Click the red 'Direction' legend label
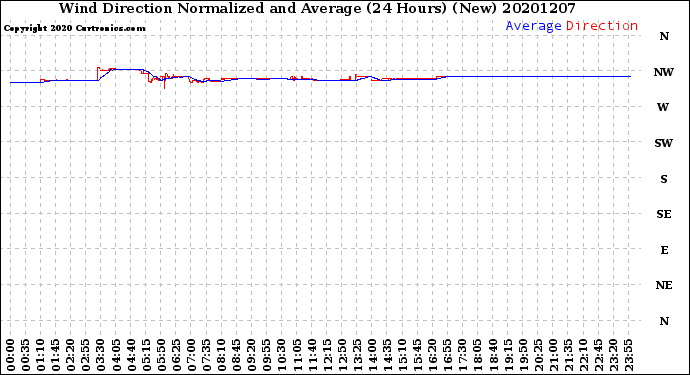690x375 pixels. coord(602,26)
